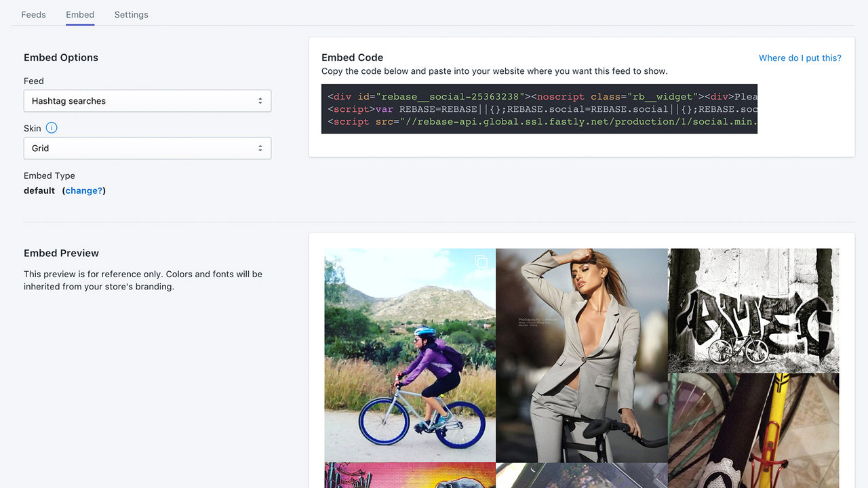Select the Embed tab
This screenshot has width=868, height=488.
[79, 14]
